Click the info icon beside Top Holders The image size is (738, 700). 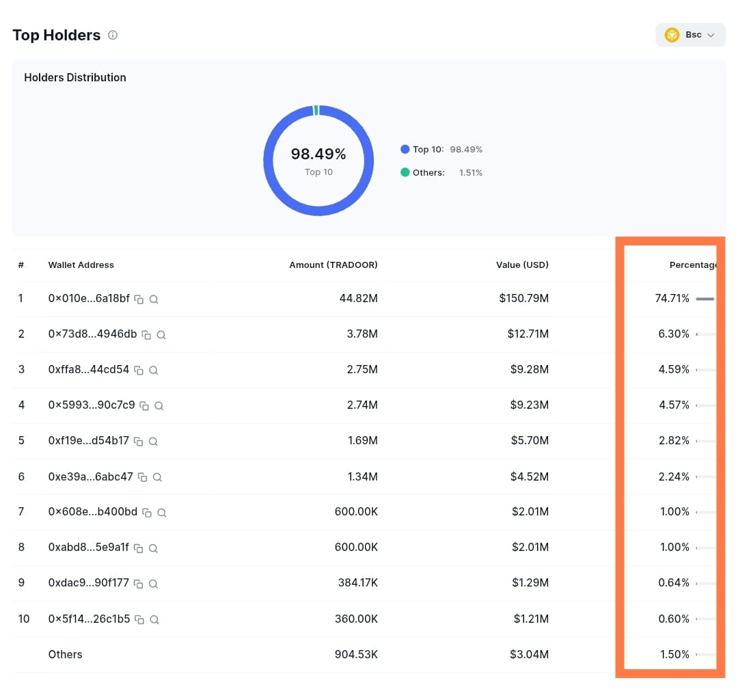(x=113, y=35)
